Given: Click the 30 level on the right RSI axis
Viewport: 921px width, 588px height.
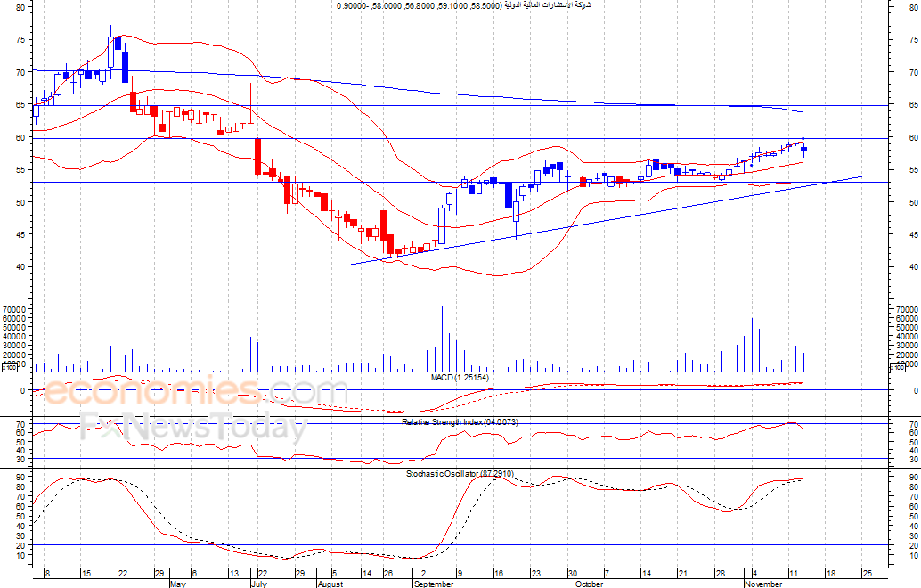Looking at the screenshot, I should [913, 459].
